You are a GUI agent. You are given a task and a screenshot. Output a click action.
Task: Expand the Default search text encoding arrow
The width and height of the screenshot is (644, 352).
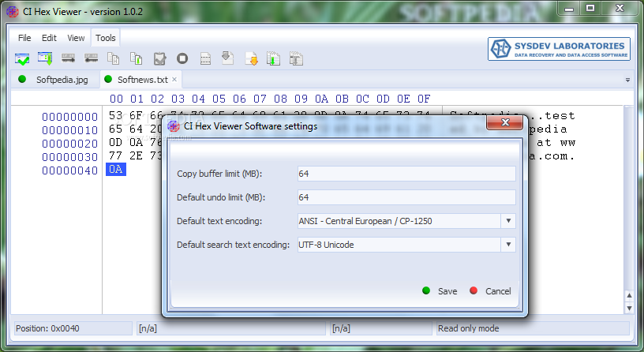point(508,245)
